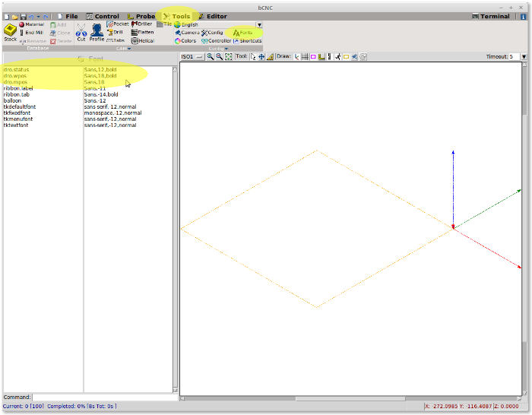Click the canvas horizontal scrollbar thumb
The height and width of the screenshot is (415, 532).
350,399
